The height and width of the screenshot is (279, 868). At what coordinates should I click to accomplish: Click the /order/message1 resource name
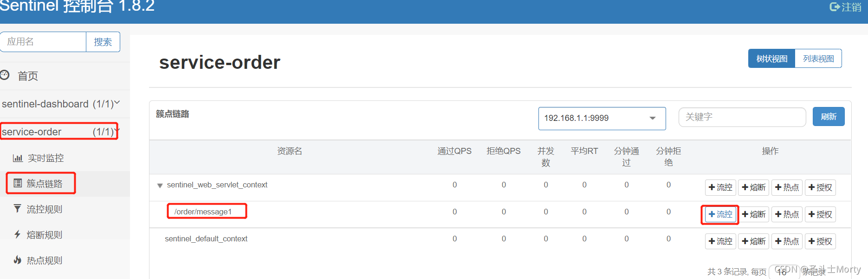tap(203, 212)
